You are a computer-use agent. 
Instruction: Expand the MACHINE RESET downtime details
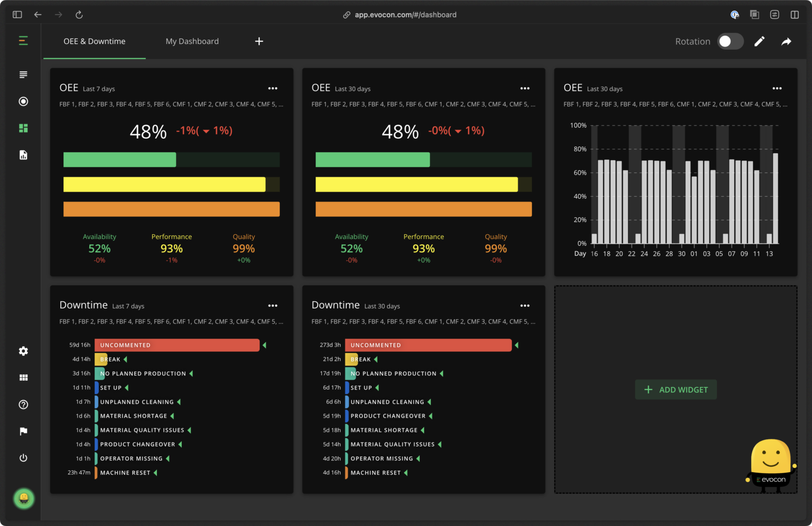point(156,472)
